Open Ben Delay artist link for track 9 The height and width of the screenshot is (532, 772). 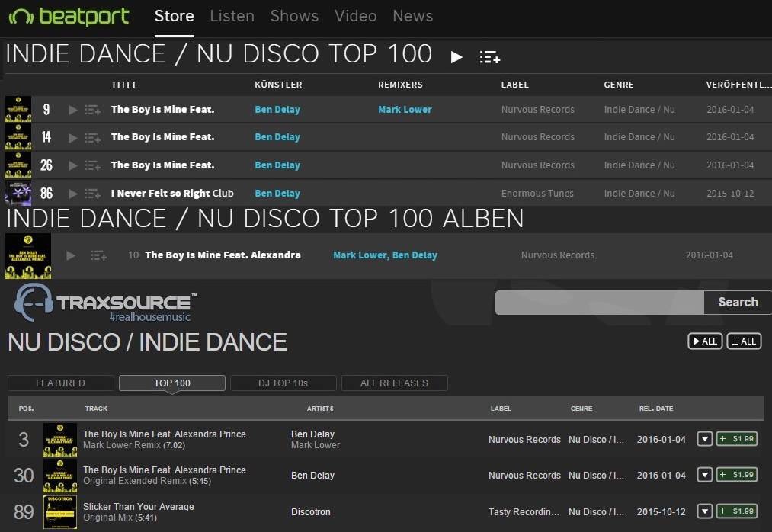pos(277,109)
